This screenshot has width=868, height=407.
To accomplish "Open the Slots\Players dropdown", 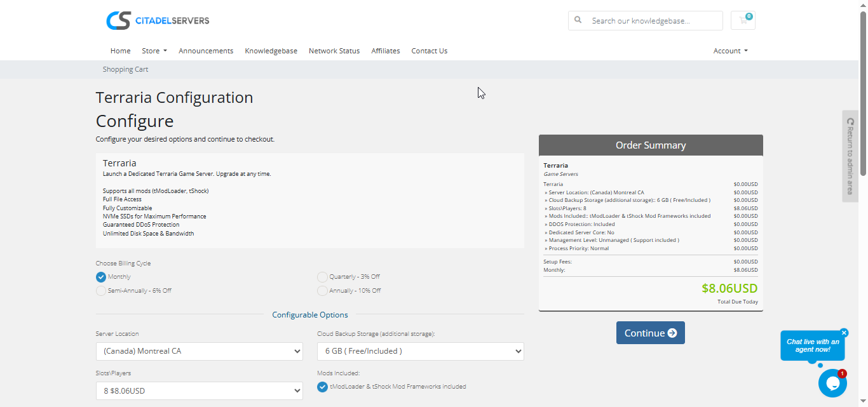I will click(199, 391).
